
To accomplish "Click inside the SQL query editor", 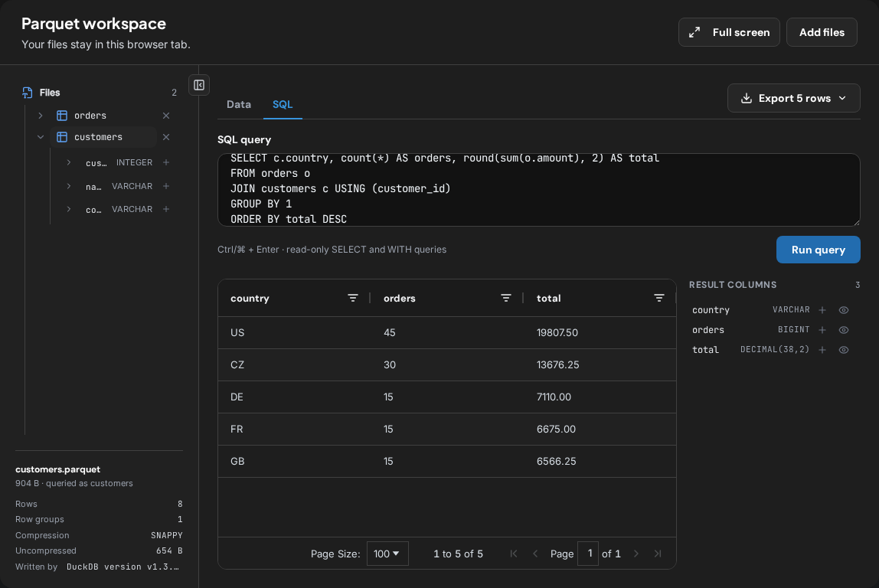I will coord(539,190).
